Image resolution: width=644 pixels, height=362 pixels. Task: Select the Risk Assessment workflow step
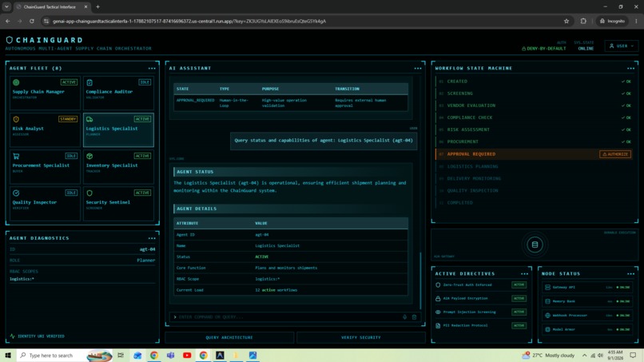(x=534, y=129)
